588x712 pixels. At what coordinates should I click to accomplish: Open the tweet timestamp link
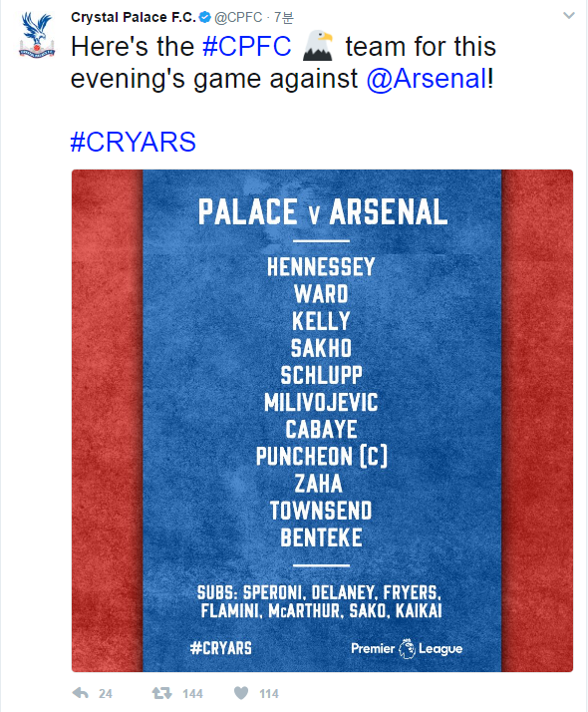pyautogui.click(x=284, y=17)
